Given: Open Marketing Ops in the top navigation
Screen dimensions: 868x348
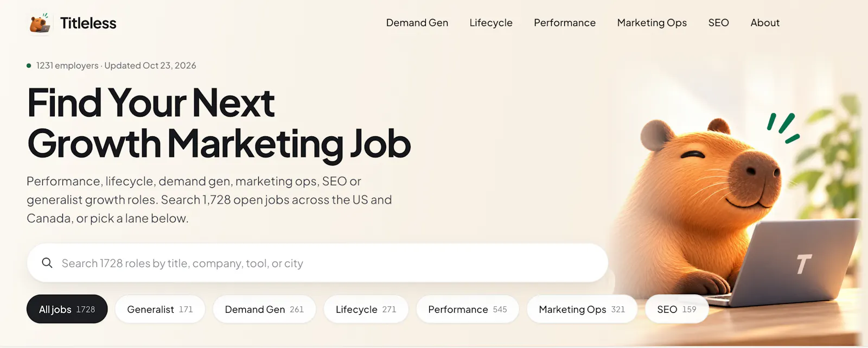Looking at the screenshot, I should (652, 23).
